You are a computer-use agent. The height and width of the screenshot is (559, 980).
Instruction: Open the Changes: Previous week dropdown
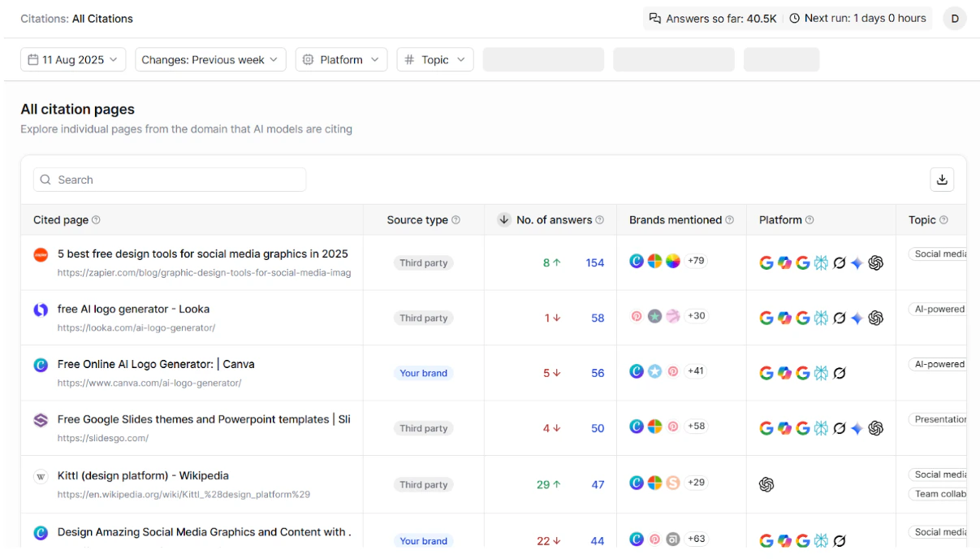point(210,59)
